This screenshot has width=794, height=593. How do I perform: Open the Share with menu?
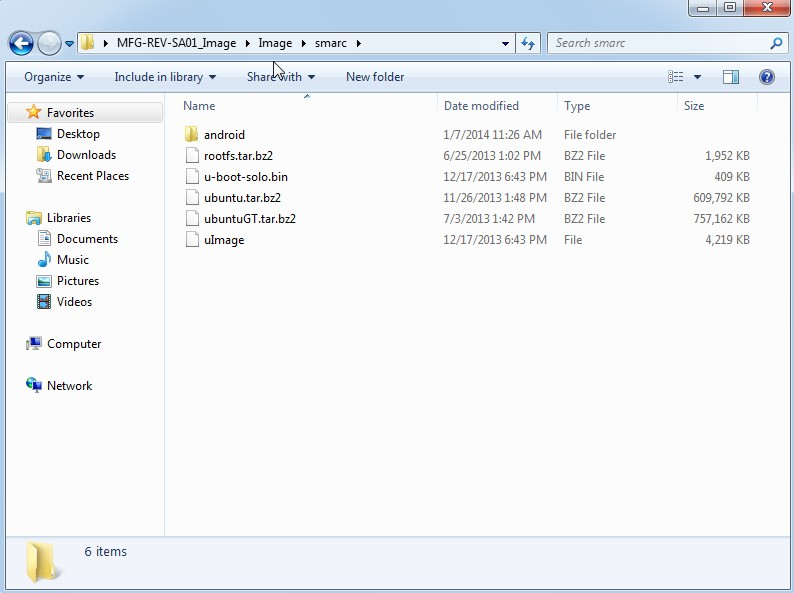281,77
